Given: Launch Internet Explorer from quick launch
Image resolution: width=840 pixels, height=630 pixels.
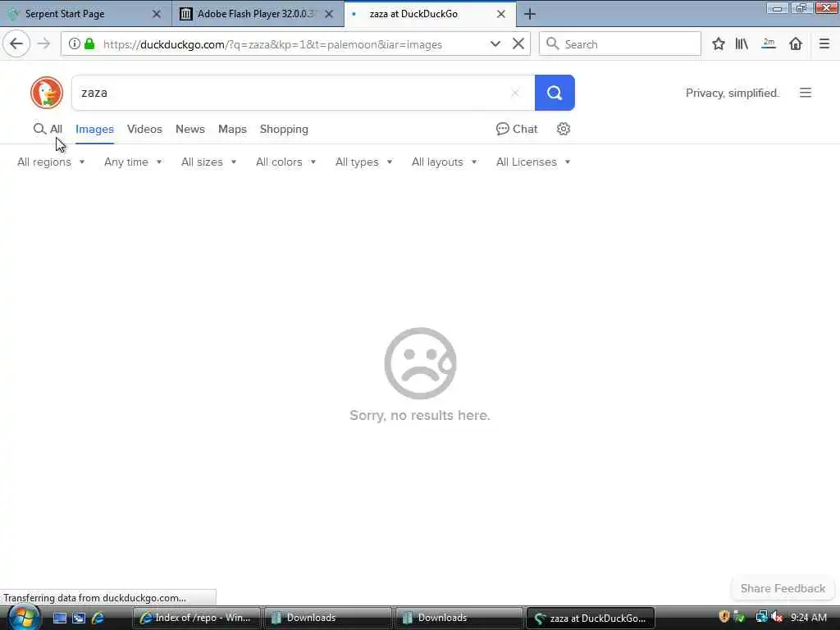Looking at the screenshot, I should 98,618.
